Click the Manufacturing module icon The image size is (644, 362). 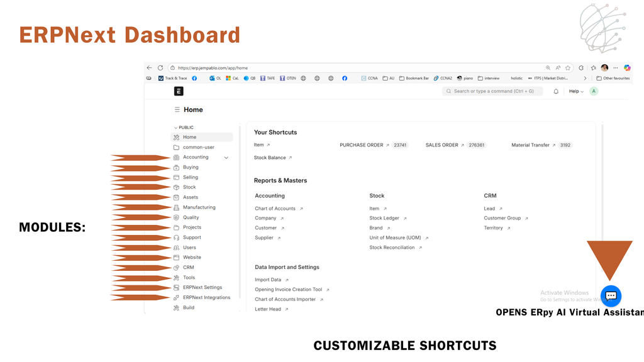pos(176,207)
